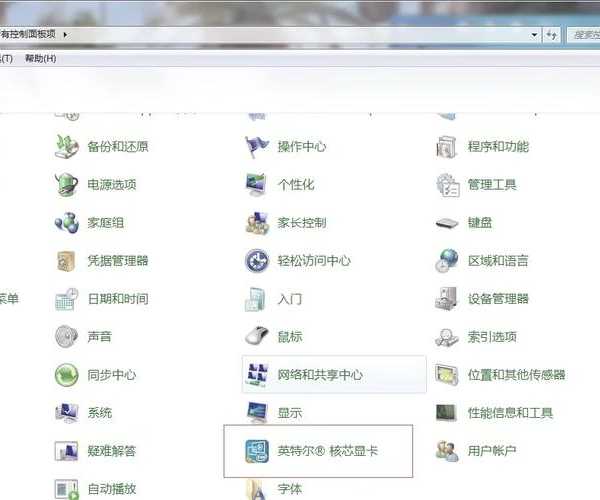
Task: Open the 同步中心 green icon
Action: pyautogui.click(x=67, y=375)
